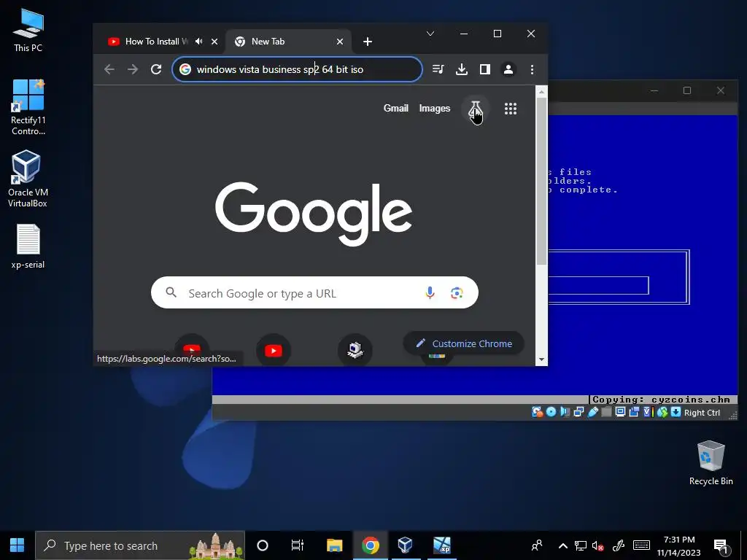
Task: Click VirtualBox CPU virtualization indicator
Action: (x=649, y=413)
